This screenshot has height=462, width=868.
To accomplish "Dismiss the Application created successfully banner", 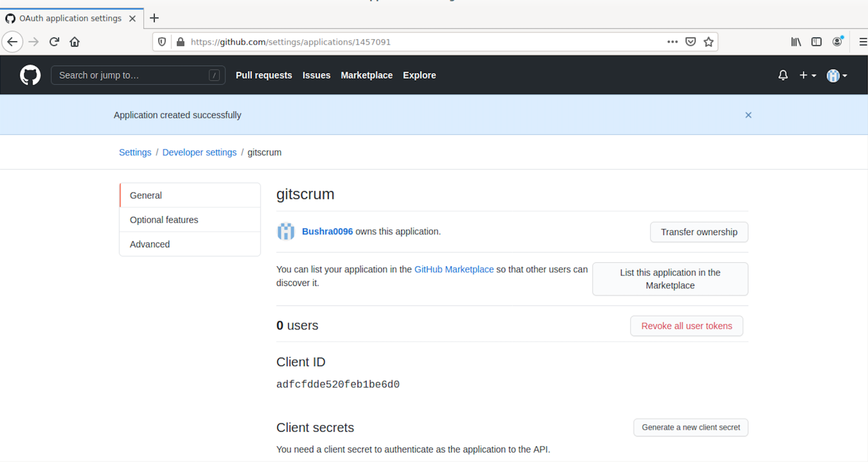I will coord(748,115).
